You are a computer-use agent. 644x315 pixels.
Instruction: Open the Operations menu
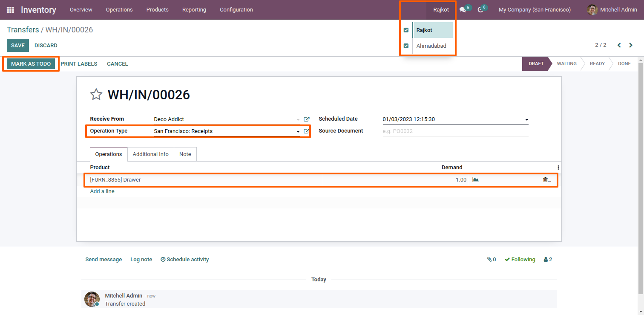pyautogui.click(x=119, y=10)
